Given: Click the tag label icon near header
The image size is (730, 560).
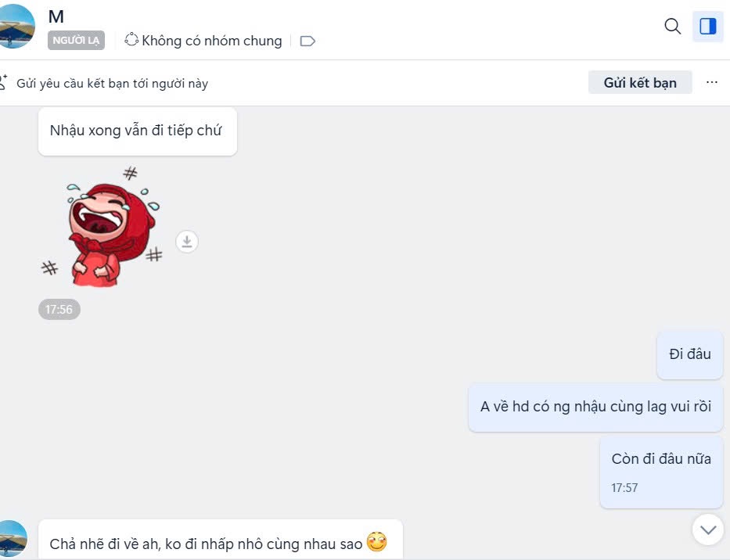Looking at the screenshot, I should 307,41.
